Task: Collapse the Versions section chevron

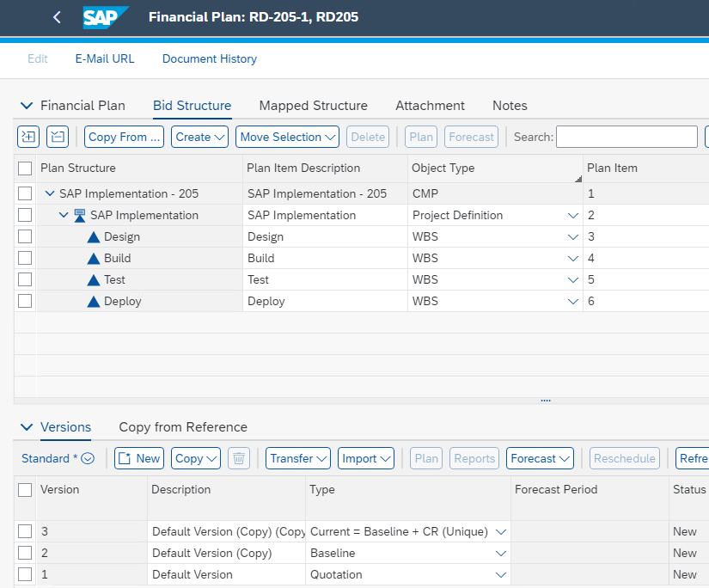Action: click(27, 427)
